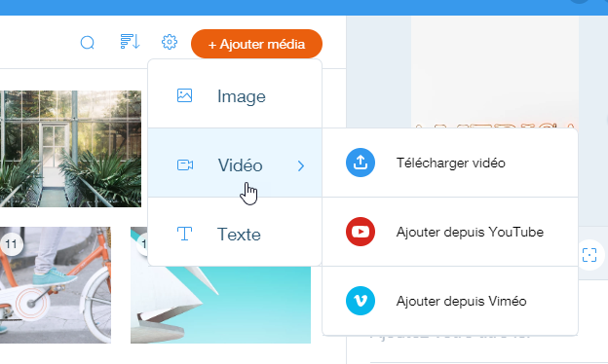Open the sort order icon

coord(130,42)
